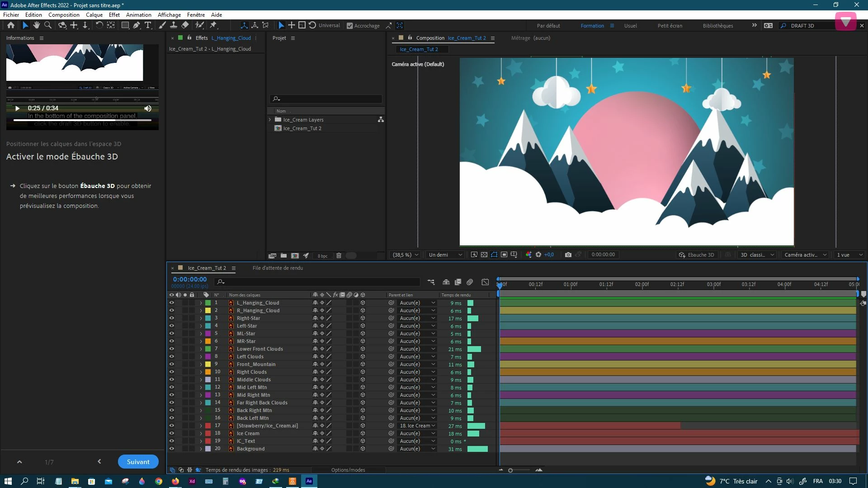Image resolution: width=868 pixels, height=488 pixels.
Task: Select the Hand tool
Action: [x=37, y=25]
